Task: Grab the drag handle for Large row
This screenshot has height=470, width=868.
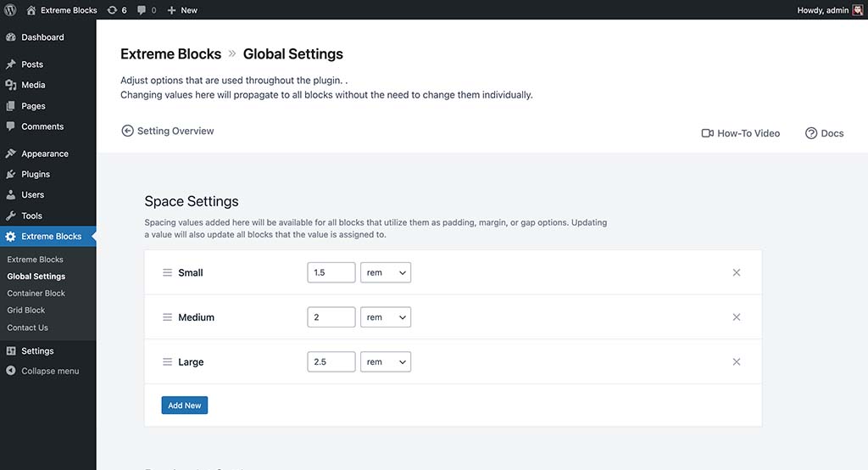Action: tap(167, 362)
